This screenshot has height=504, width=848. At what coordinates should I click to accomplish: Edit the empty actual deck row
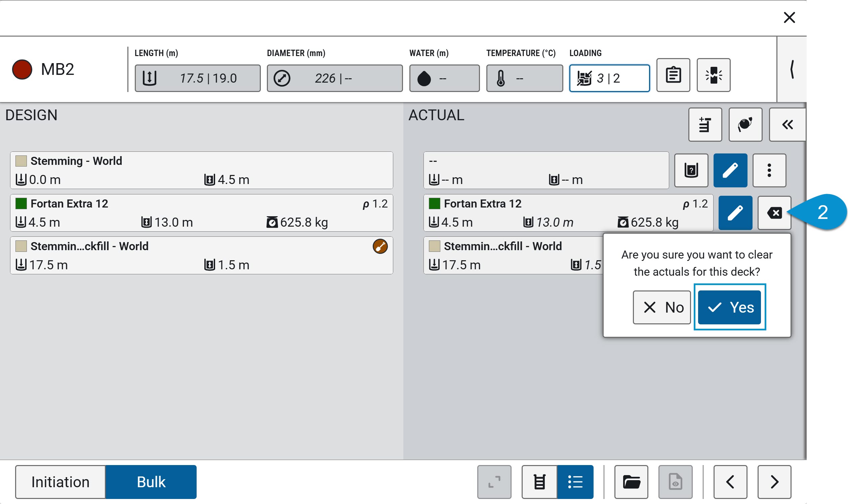coord(730,170)
